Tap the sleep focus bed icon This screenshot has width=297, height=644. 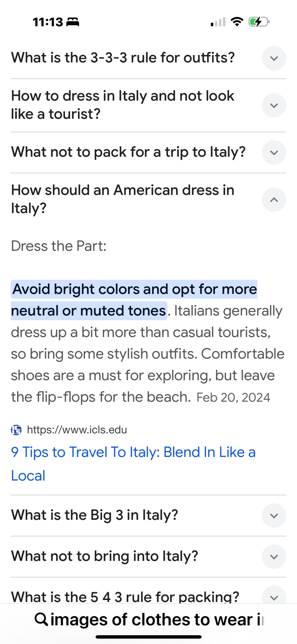(73, 22)
